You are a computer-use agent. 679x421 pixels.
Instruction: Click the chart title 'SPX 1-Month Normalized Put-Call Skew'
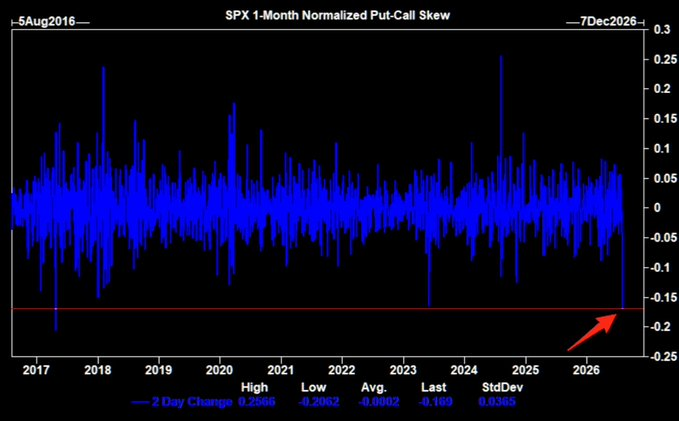coord(337,15)
